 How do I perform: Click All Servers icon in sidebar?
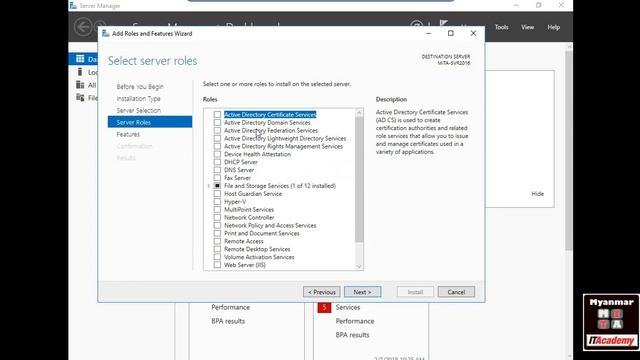point(80,85)
